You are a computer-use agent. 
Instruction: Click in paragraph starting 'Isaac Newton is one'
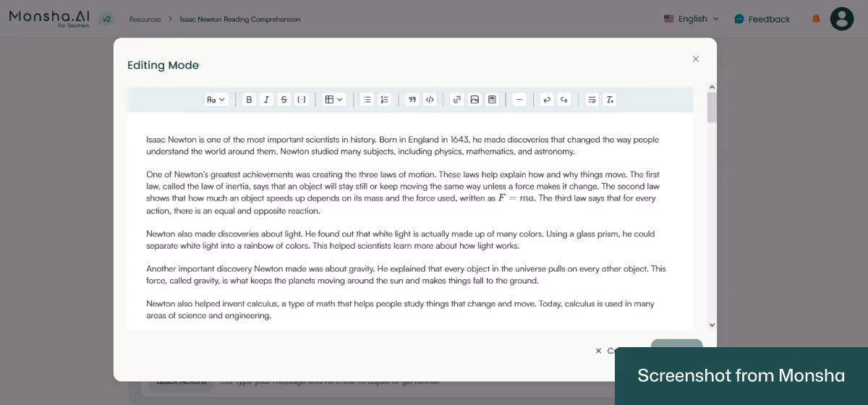coord(403,145)
